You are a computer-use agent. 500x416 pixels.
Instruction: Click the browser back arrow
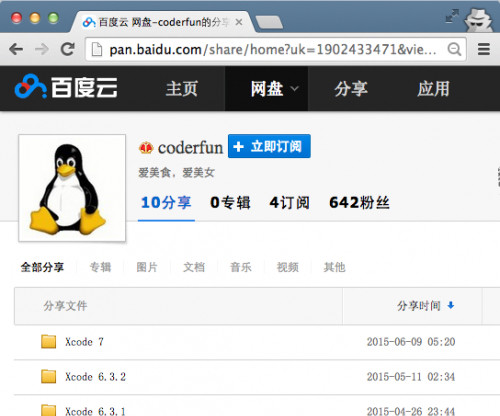[x=16, y=49]
